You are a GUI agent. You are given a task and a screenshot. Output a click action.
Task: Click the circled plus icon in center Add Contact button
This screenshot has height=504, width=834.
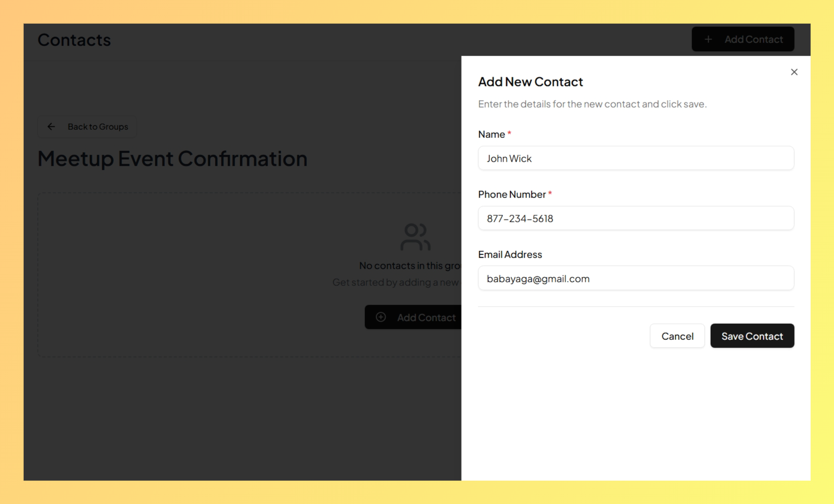pos(381,317)
